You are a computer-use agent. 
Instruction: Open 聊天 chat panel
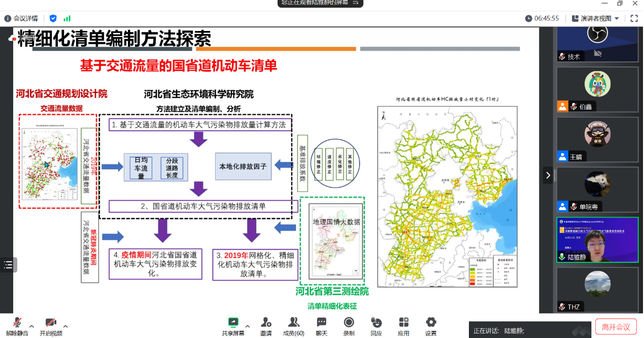[321, 326]
